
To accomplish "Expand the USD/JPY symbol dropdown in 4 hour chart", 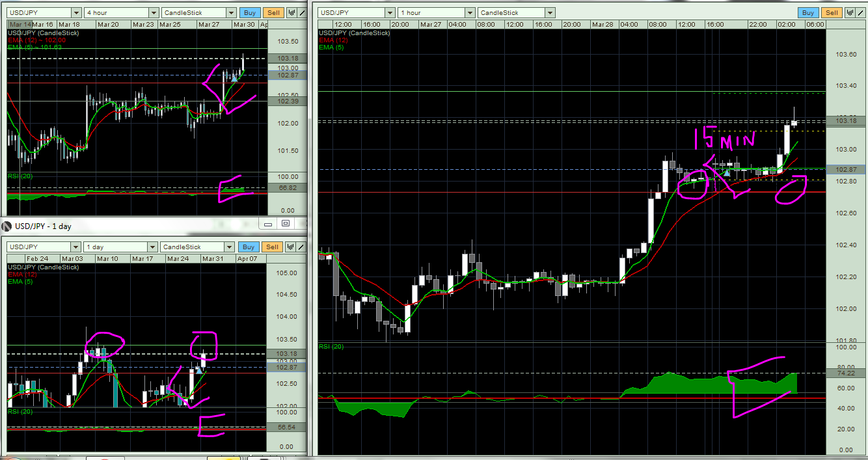I will (77, 12).
